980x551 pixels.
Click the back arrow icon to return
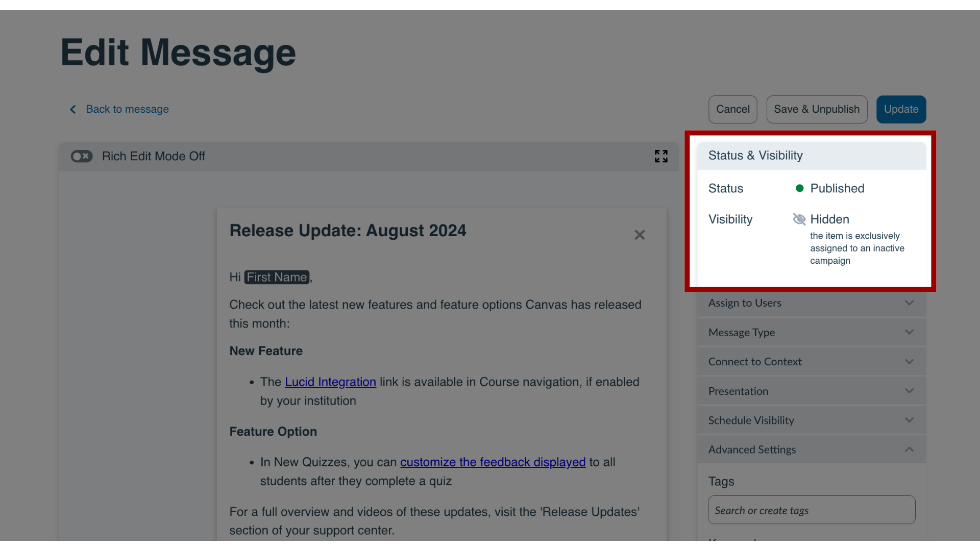pos(72,109)
